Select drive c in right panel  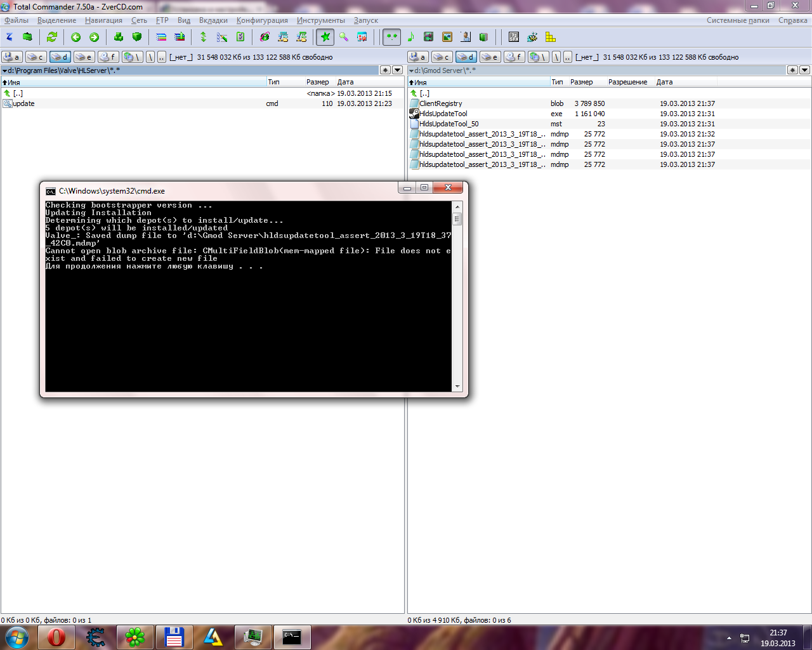442,57
